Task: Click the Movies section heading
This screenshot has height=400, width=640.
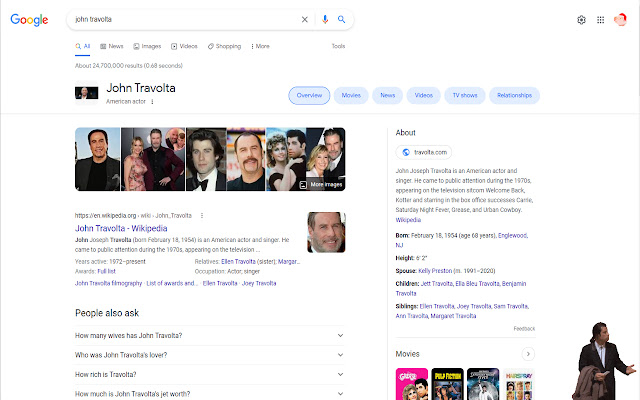Action: [407, 354]
